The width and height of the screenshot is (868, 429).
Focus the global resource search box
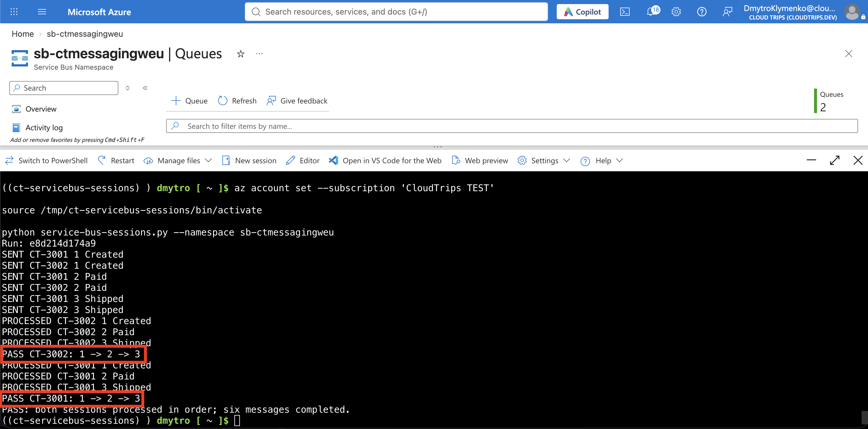tap(396, 12)
